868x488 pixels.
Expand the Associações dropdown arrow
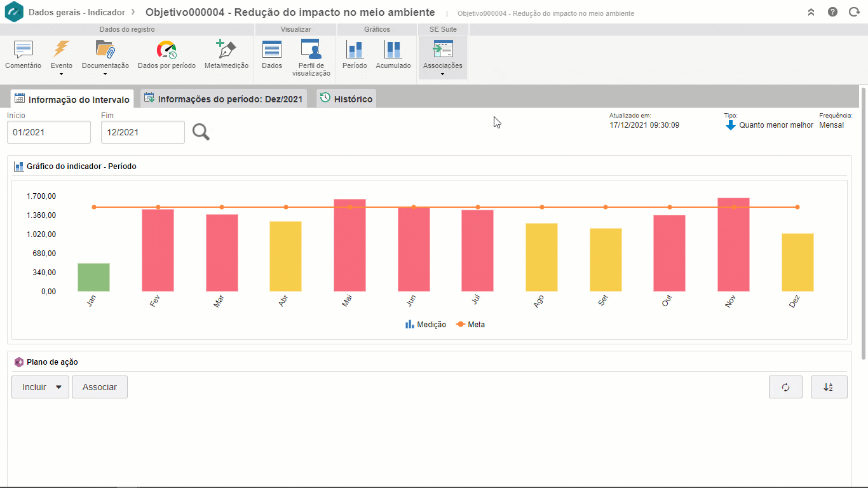tap(443, 74)
